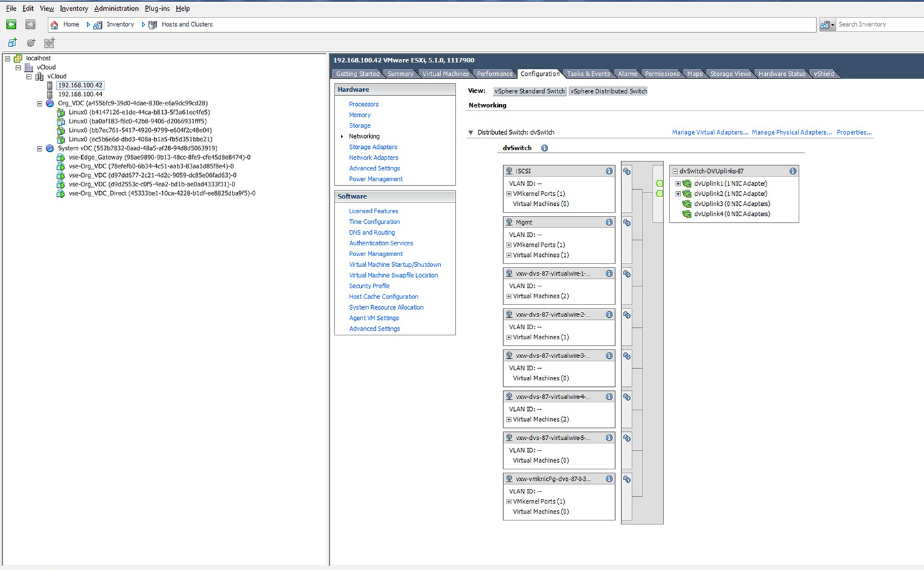The height and width of the screenshot is (570, 924).
Task: Open the Inventory menu
Action: 74,9
